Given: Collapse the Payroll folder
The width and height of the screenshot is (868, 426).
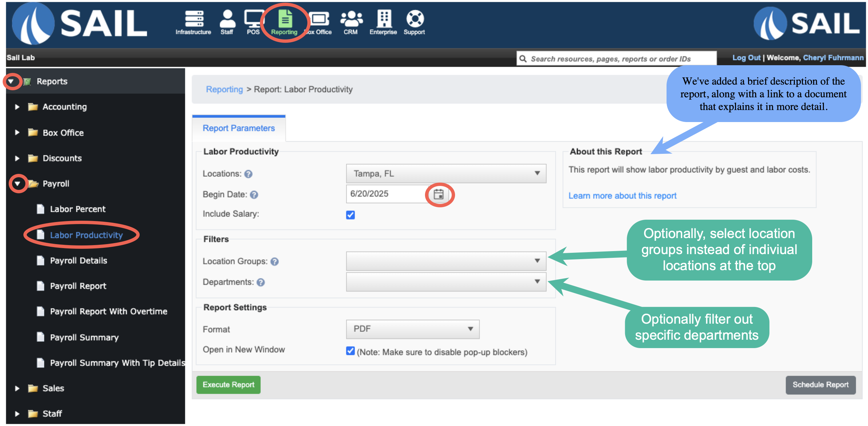Looking at the screenshot, I should pos(17,184).
